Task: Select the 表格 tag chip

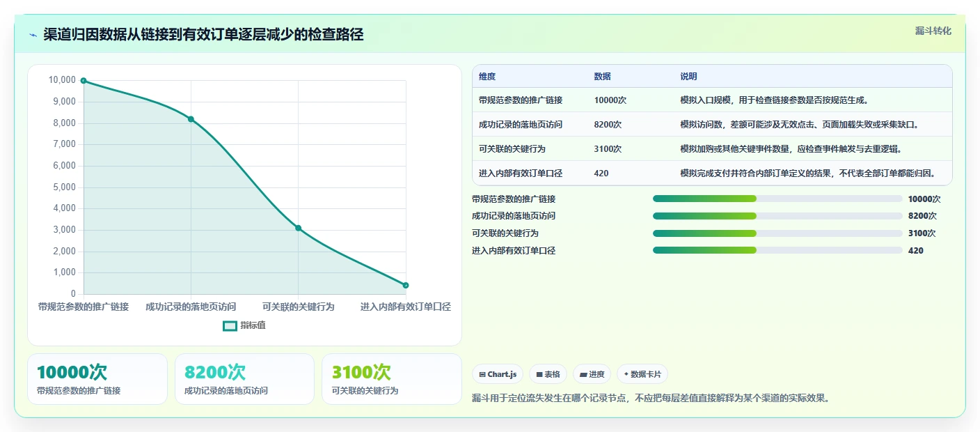Action: pyautogui.click(x=548, y=374)
